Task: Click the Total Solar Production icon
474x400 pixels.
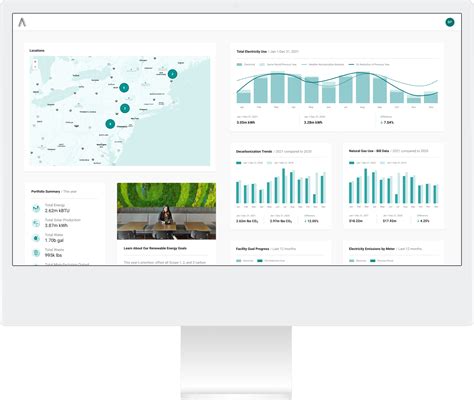Action: click(x=36, y=223)
